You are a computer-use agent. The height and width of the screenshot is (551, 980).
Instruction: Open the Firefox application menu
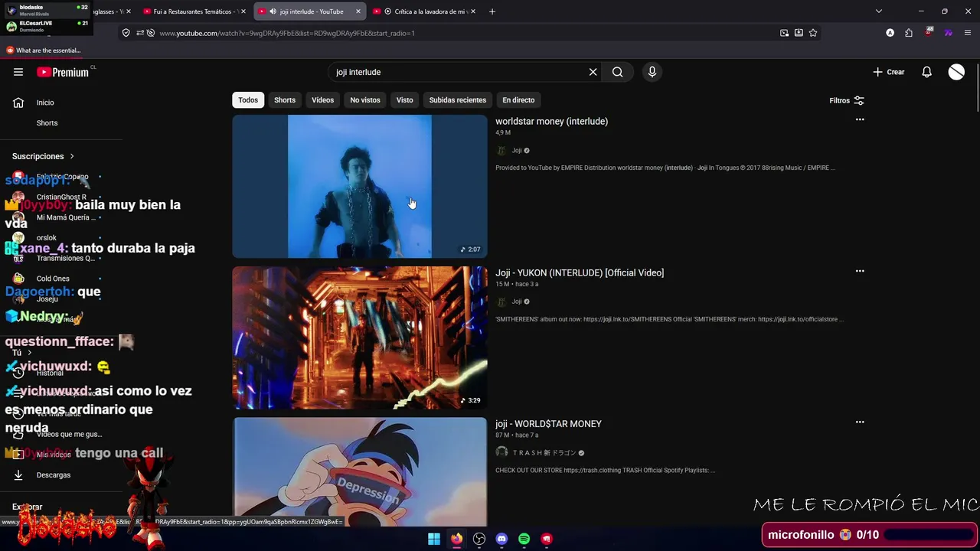(968, 33)
